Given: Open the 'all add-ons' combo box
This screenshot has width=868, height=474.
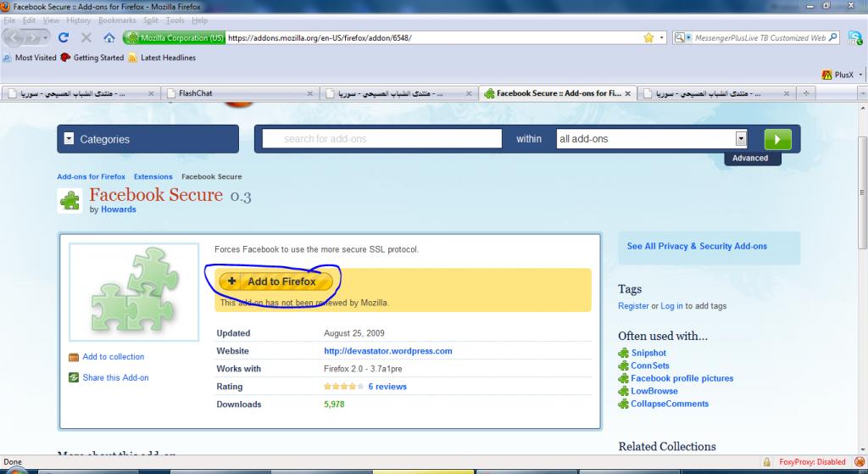Looking at the screenshot, I should click(x=651, y=139).
